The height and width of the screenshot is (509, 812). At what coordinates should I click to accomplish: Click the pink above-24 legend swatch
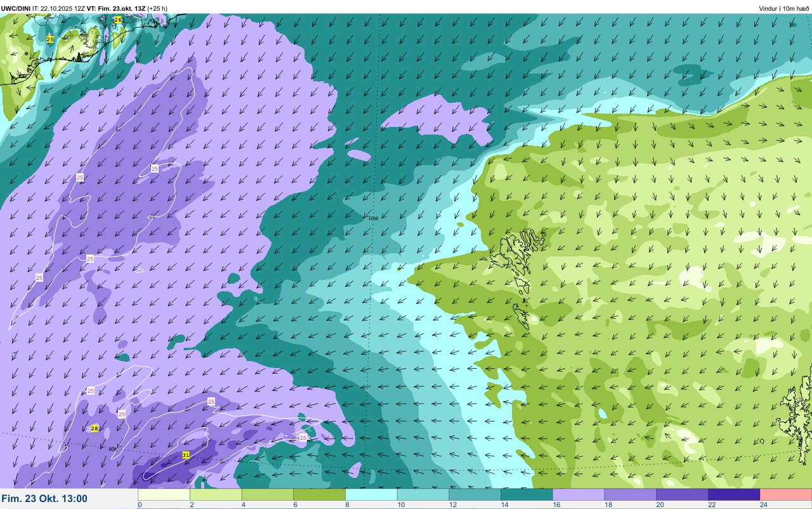pos(785,494)
